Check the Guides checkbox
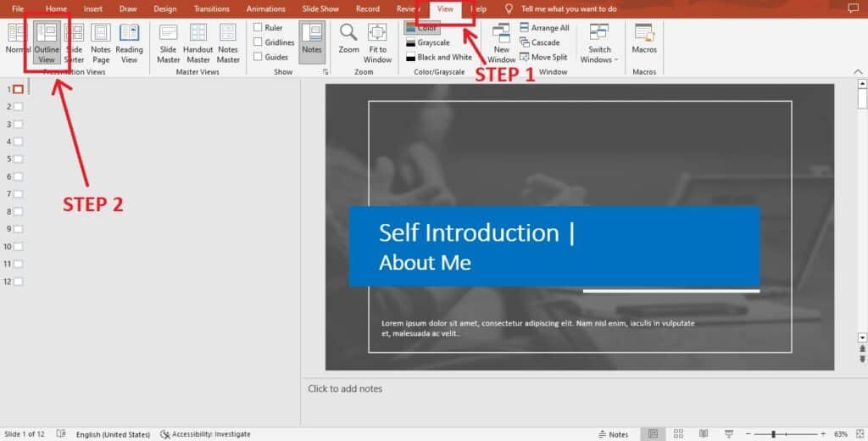This screenshot has width=868, height=441. point(258,57)
